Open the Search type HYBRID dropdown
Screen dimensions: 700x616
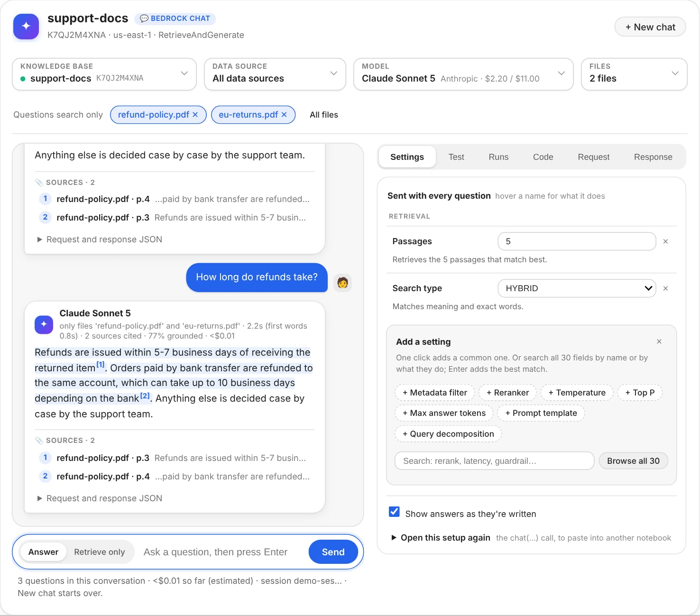pyautogui.click(x=577, y=288)
